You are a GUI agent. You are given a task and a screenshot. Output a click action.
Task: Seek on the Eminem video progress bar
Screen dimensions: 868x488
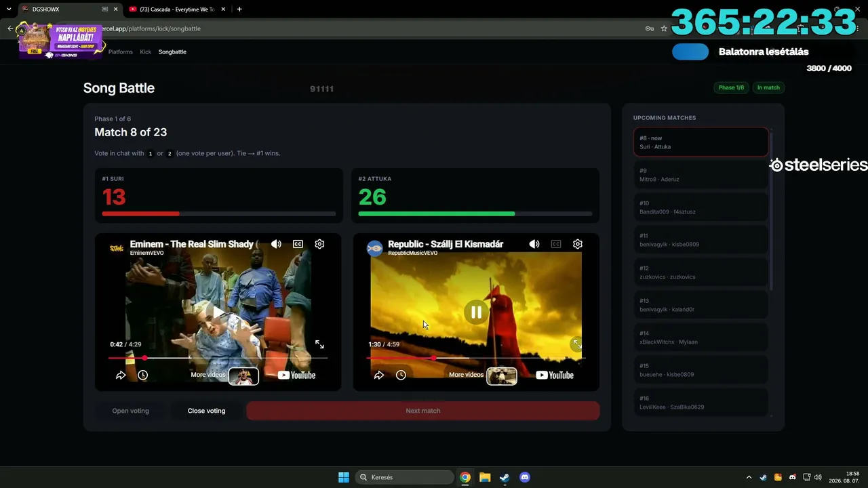[218, 358]
